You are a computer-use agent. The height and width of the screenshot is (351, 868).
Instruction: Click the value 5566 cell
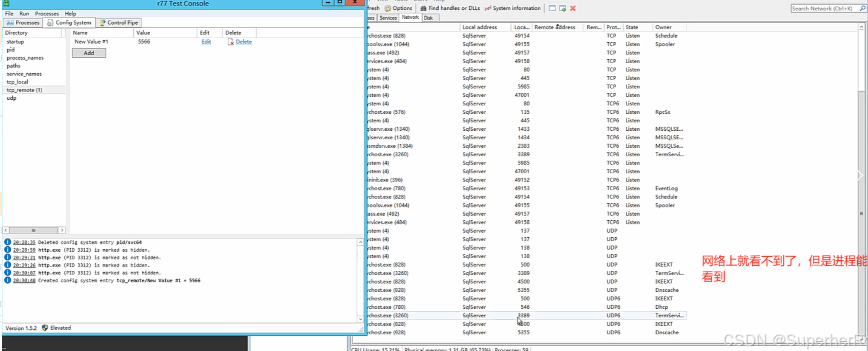[x=144, y=42]
